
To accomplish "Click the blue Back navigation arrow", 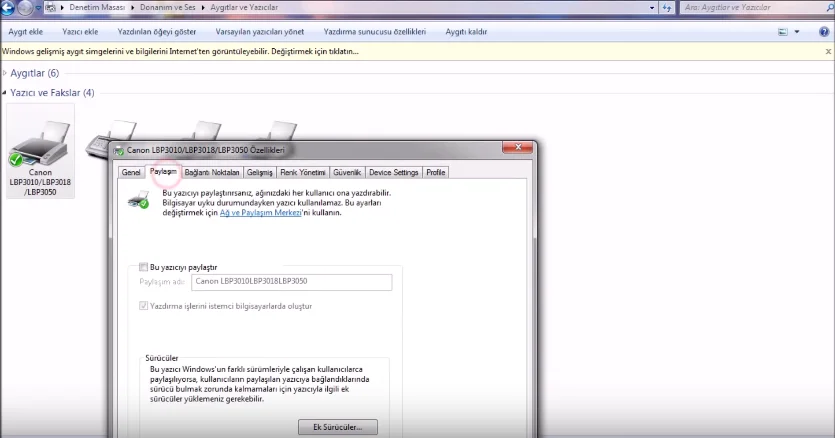I will pos(7,7).
